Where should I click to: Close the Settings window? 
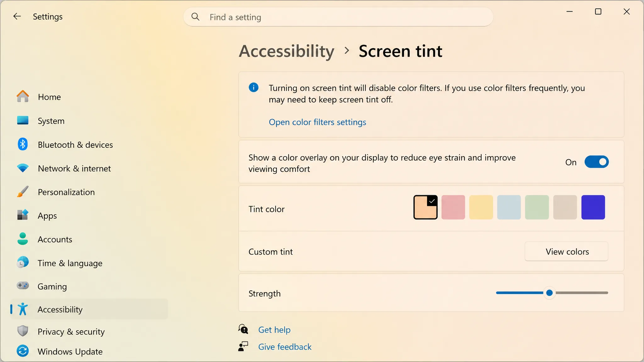[x=626, y=12]
